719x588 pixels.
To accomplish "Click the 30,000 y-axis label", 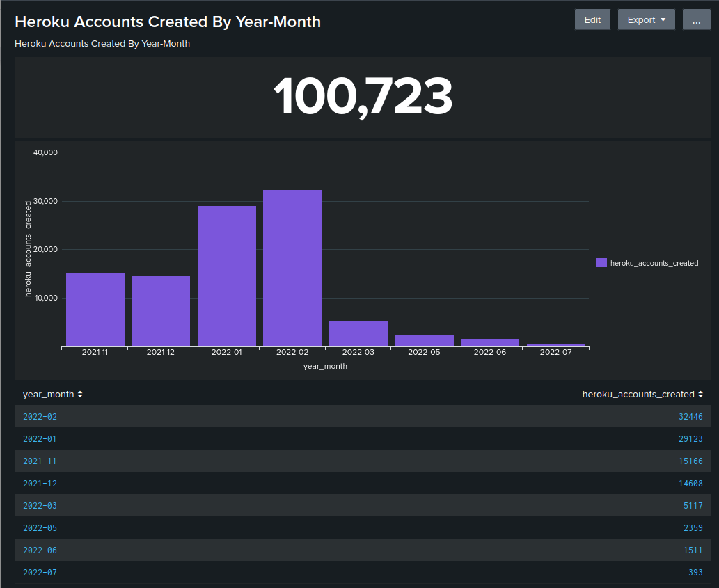I will (45, 201).
